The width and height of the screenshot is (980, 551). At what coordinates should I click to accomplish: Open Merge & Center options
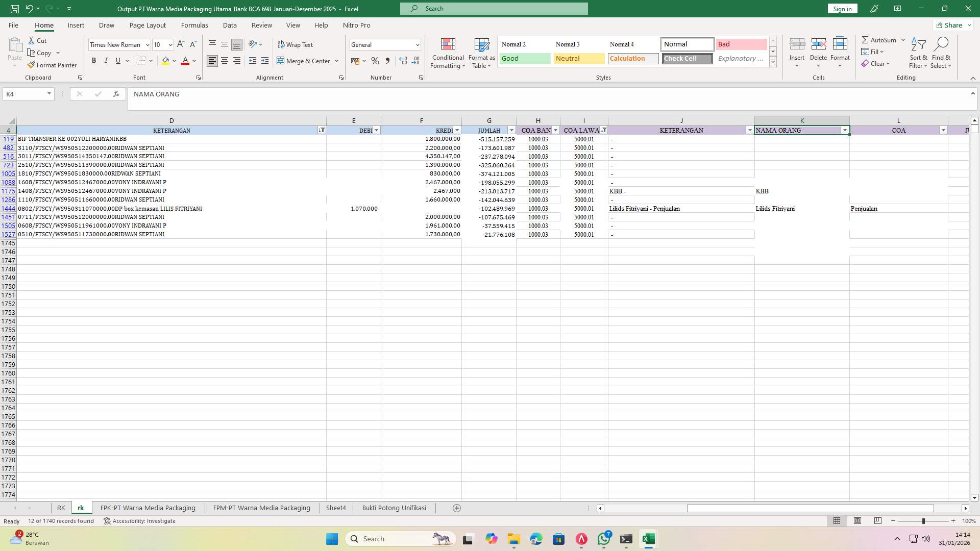[x=336, y=61]
